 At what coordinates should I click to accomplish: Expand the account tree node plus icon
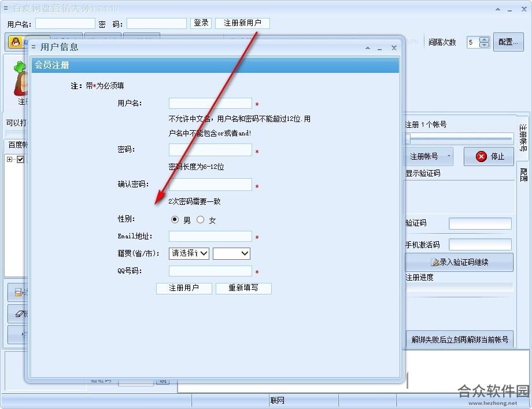tap(9, 159)
